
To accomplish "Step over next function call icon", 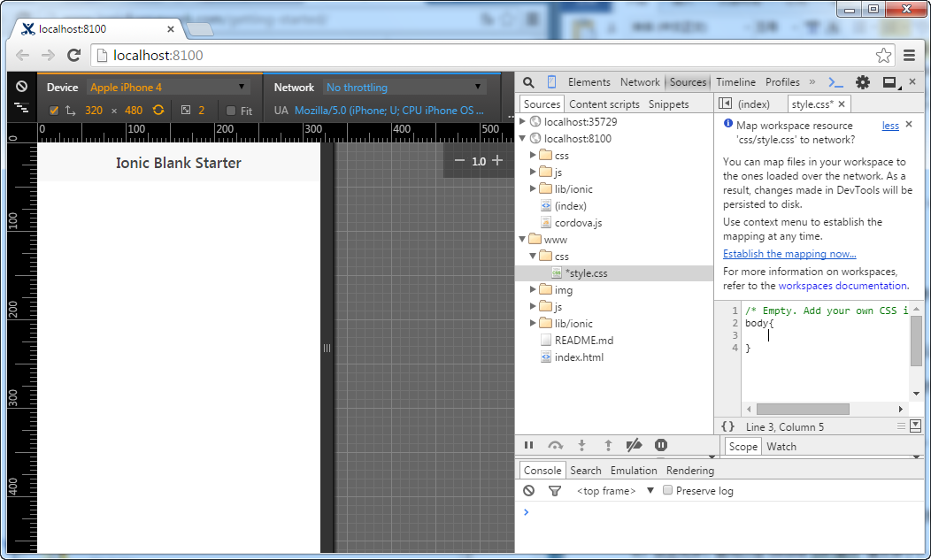I will [x=555, y=445].
